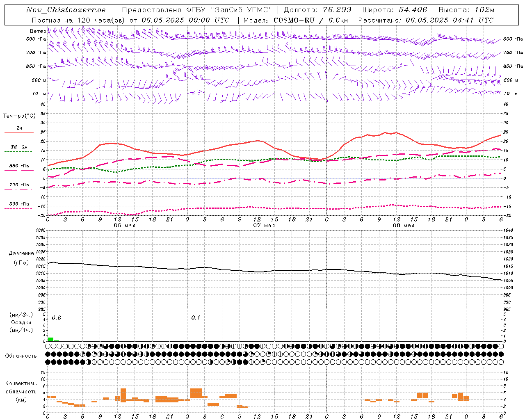This screenshot has height=420, width=525.
Task: Click the 'Ветер' wind panel label
Action: [x=38, y=31]
